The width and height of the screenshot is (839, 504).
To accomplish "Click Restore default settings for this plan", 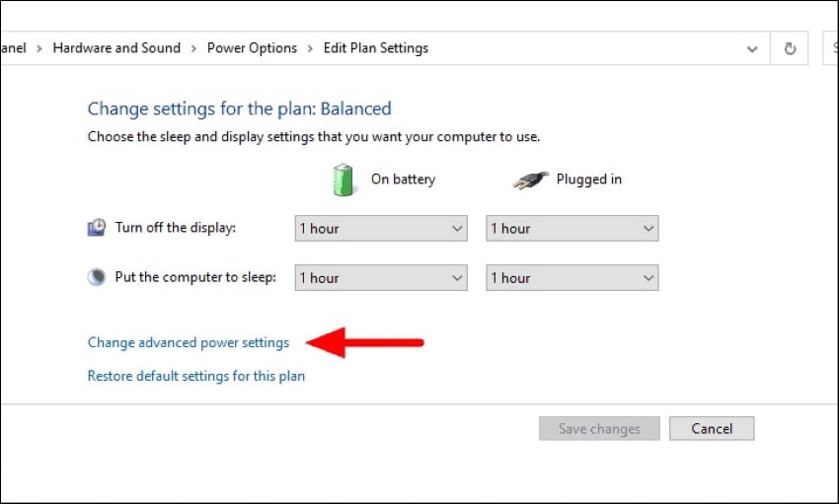I will [196, 376].
